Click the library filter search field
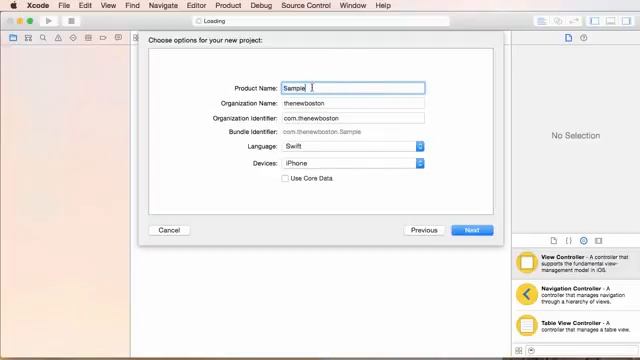The image size is (640, 360). (x=582, y=351)
